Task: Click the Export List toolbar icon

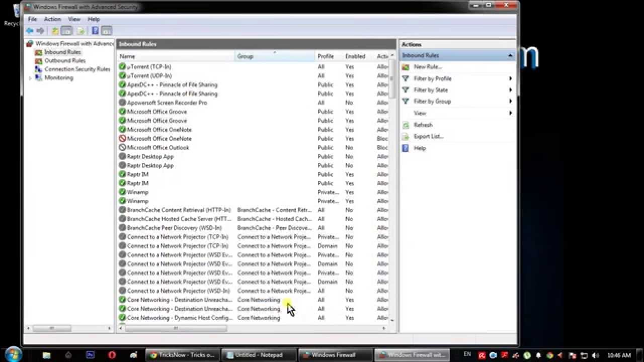Action: coord(80,31)
